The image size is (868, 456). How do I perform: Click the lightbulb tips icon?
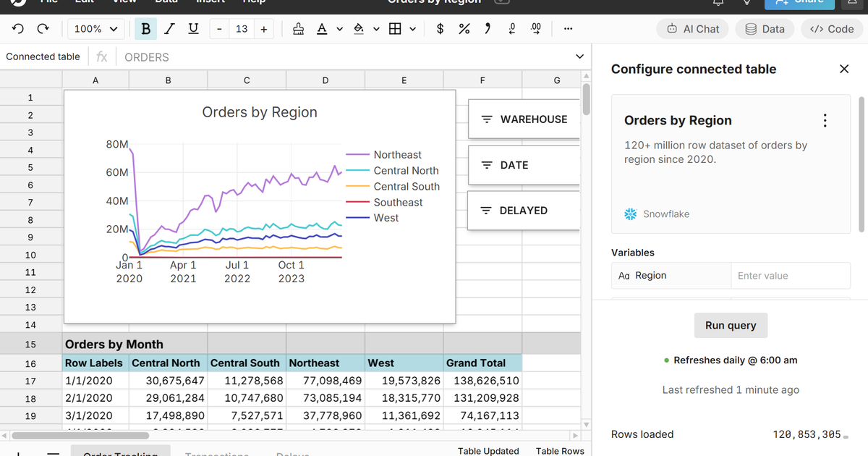tap(746, 2)
